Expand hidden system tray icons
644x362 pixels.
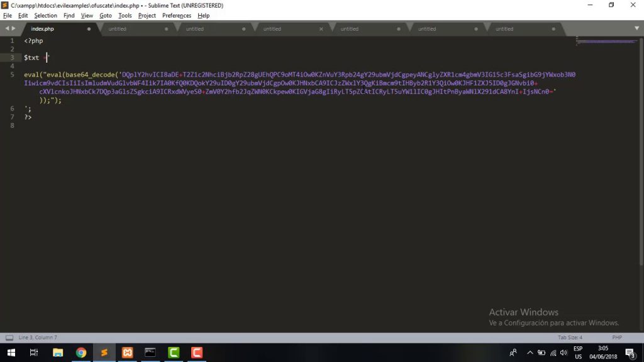pos(529,353)
